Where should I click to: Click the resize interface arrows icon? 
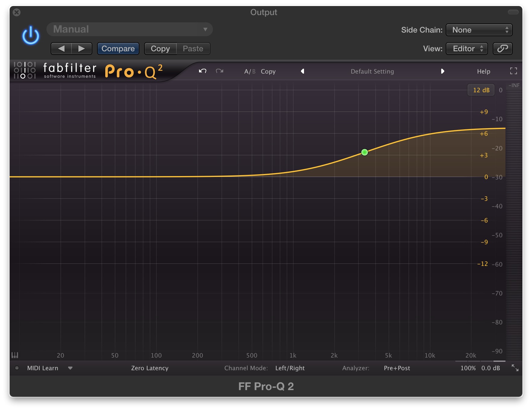click(x=515, y=368)
